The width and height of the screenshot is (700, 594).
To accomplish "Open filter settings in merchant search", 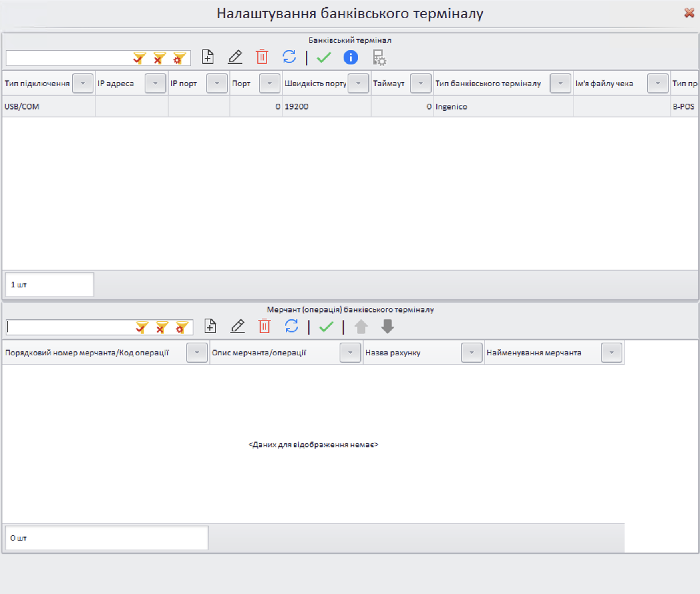I will point(182,327).
